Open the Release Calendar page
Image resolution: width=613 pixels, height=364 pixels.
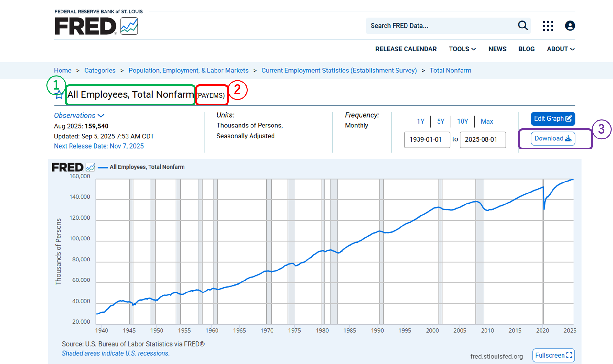click(406, 49)
